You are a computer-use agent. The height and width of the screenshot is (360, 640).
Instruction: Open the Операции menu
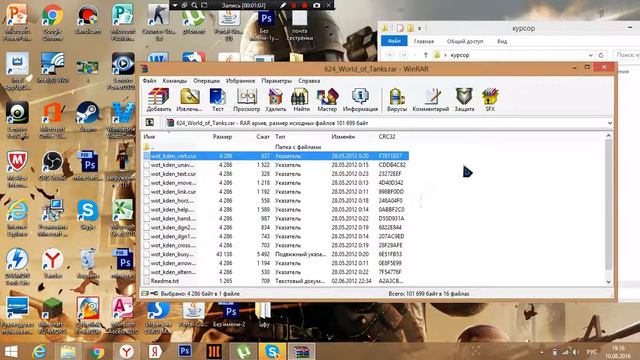[x=207, y=81]
